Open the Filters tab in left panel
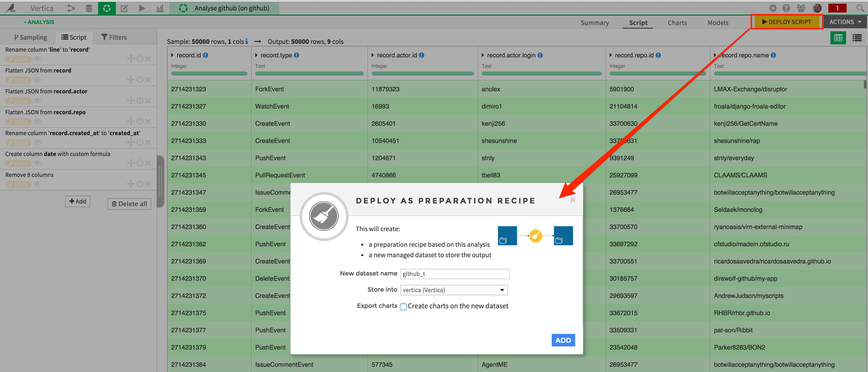868x372 pixels. click(114, 37)
